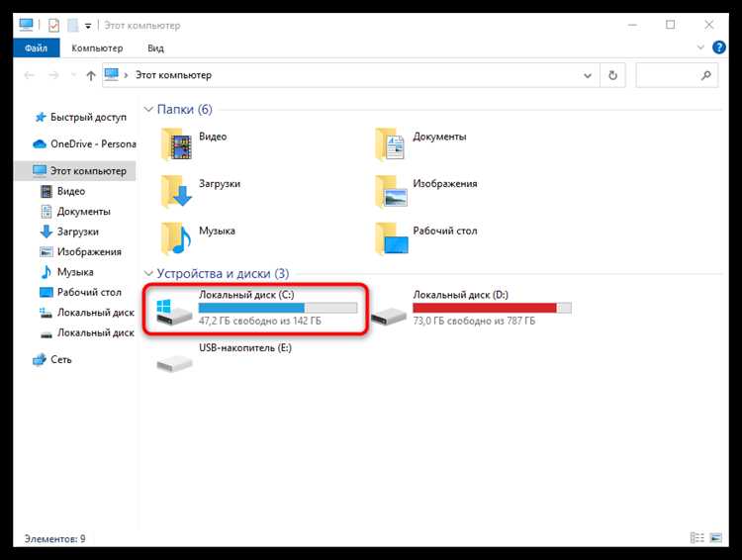
Task: Click the system computer icon in title bar
Action: (x=26, y=25)
